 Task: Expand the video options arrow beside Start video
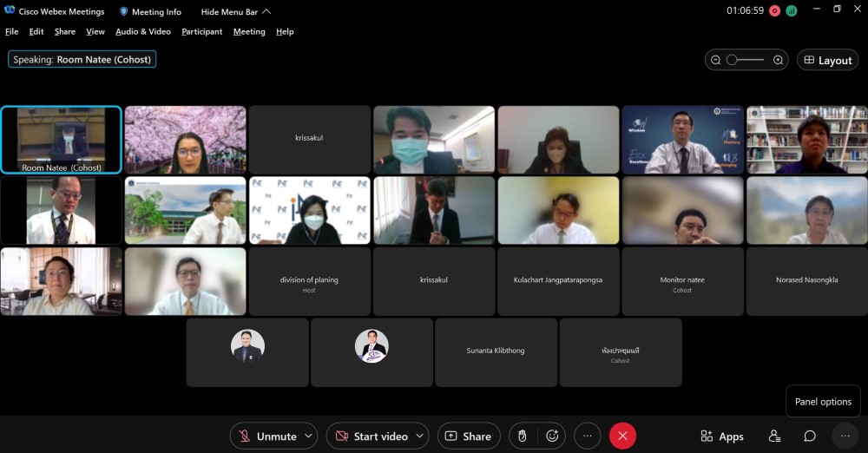coord(421,437)
